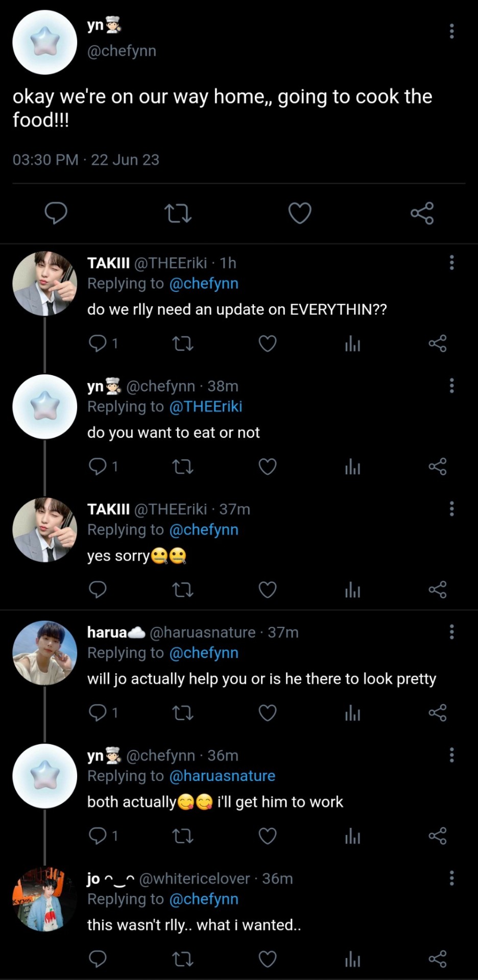
Task: Open more options for the main tweet
Action: point(451,31)
